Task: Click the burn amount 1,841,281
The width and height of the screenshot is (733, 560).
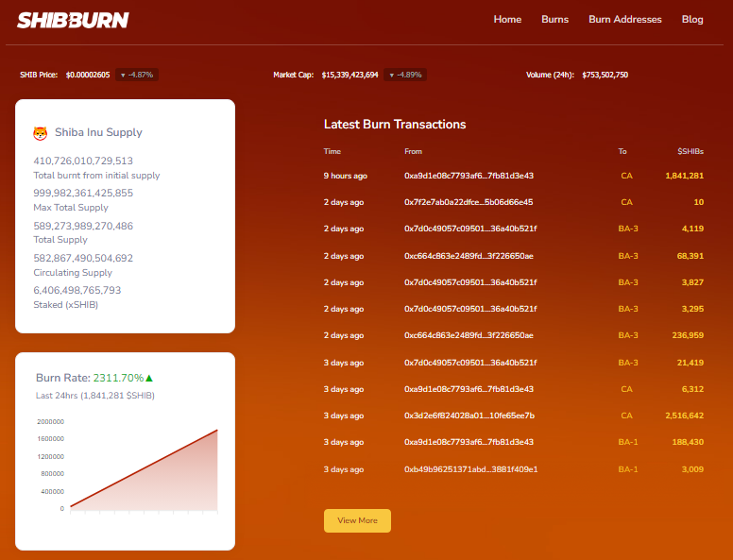Action: point(685,176)
